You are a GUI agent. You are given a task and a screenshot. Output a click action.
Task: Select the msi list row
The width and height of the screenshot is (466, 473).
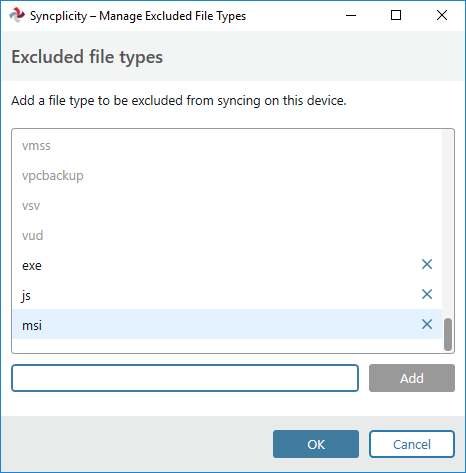point(227,324)
